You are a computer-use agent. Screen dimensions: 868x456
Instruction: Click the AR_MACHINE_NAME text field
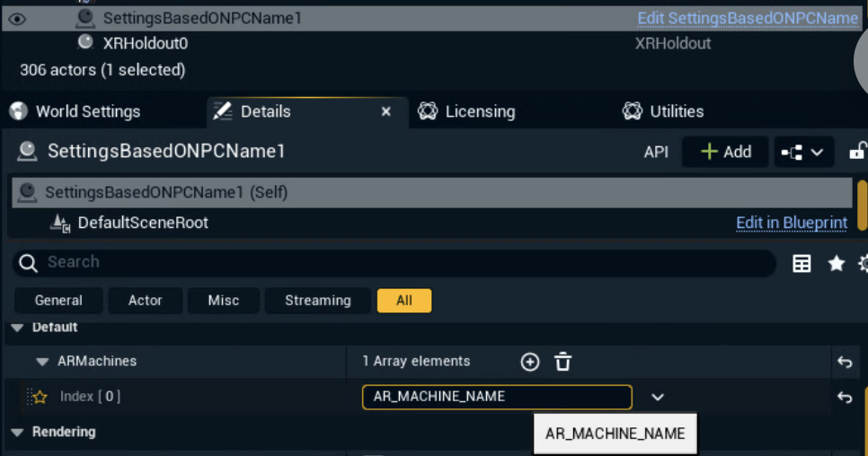click(496, 397)
